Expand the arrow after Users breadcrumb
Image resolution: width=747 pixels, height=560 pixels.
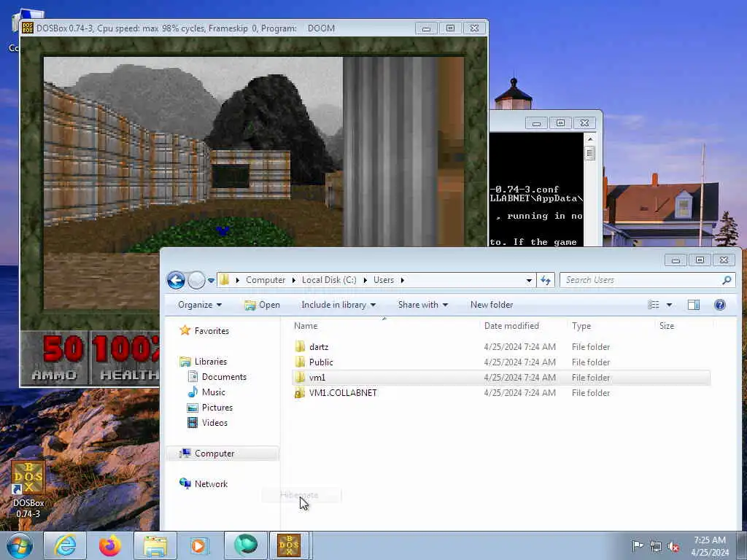[x=403, y=280]
